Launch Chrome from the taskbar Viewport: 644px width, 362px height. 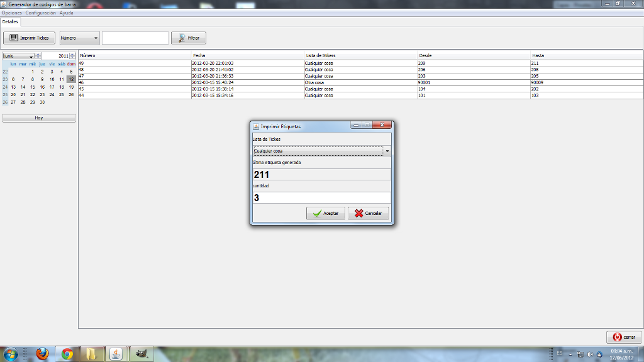point(67,354)
